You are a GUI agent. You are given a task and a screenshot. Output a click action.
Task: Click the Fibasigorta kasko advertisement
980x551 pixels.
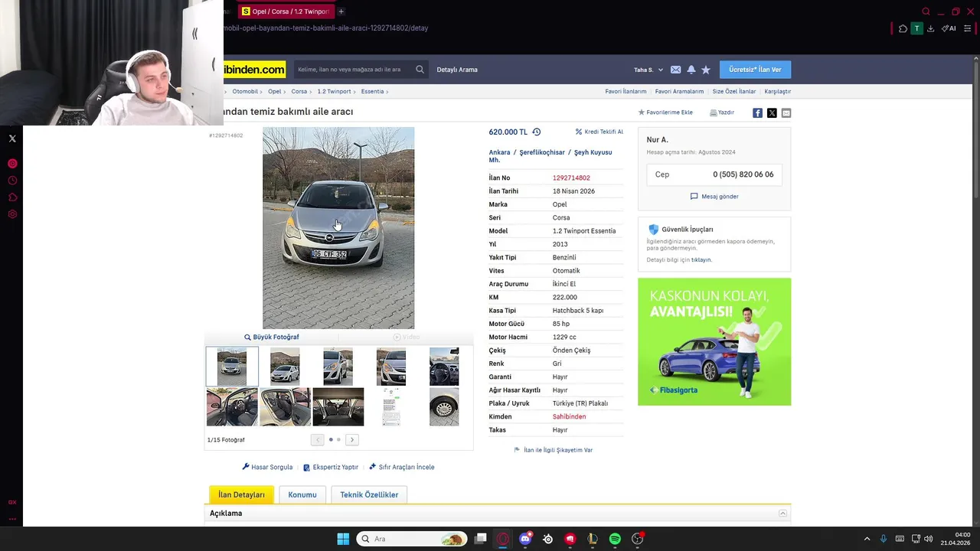pyautogui.click(x=714, y=341)
